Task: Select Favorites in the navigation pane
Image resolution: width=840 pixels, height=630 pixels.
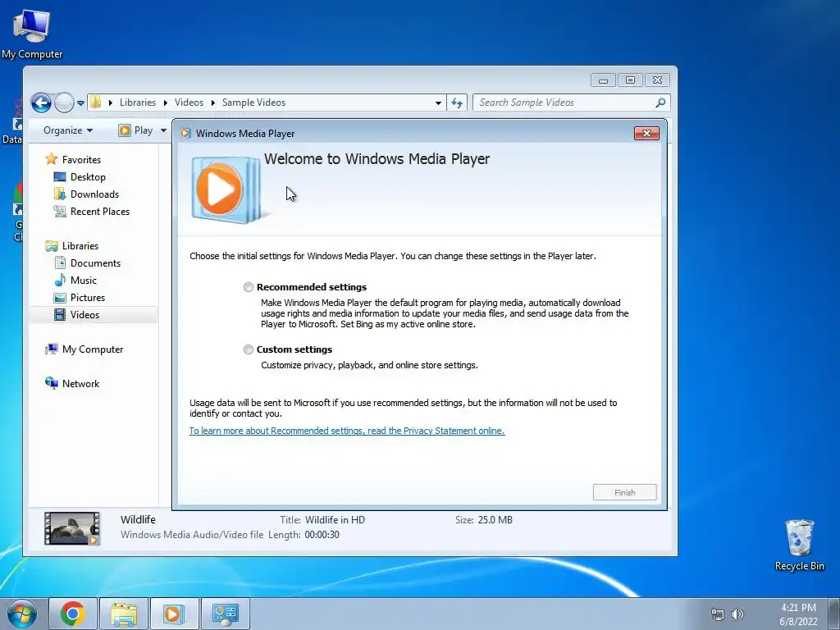Action: 81,160
